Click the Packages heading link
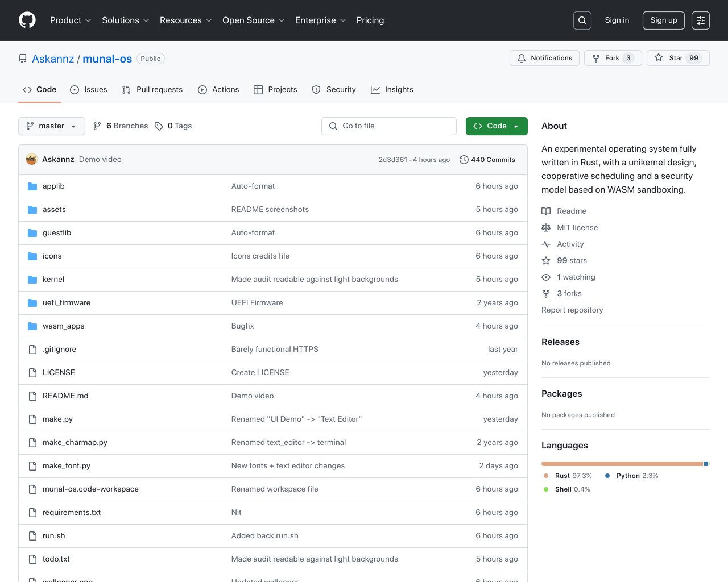 (x=562, y=394)
